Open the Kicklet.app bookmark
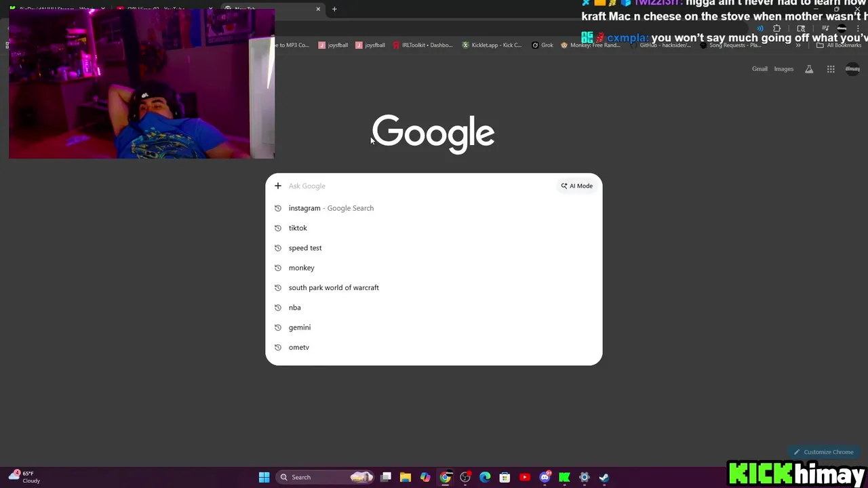Image resolution: width=868 pixels, height=488 pixels. (492, 45)
